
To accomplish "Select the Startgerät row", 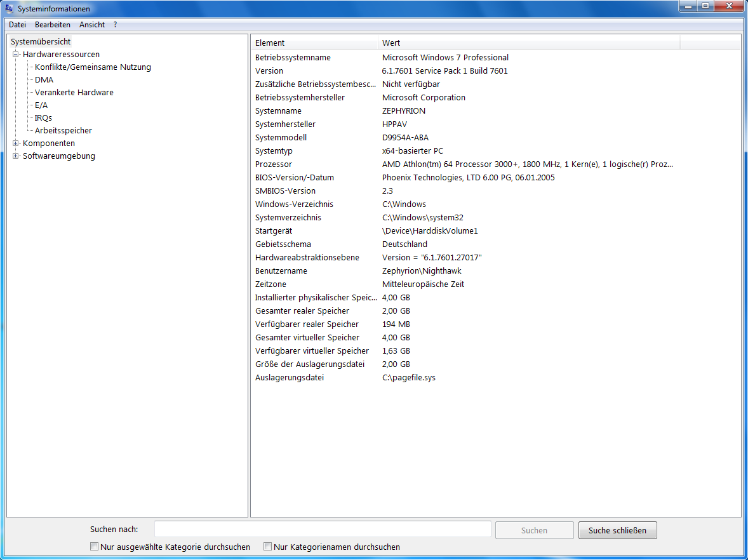I will point(496,231).
